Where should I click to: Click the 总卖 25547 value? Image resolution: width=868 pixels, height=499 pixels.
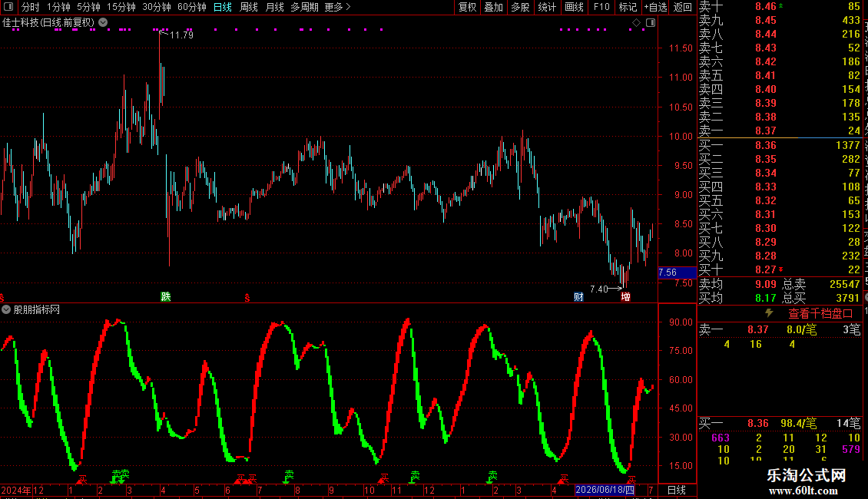845,284
